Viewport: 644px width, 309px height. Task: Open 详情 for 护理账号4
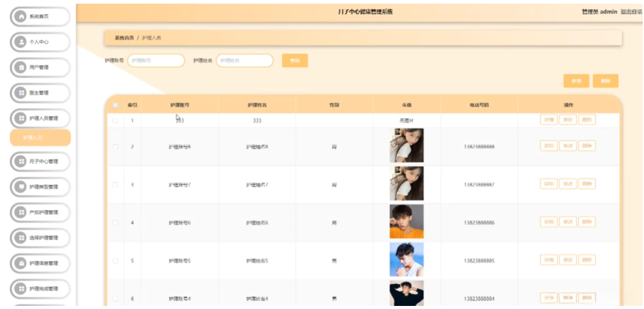(549, 298)
